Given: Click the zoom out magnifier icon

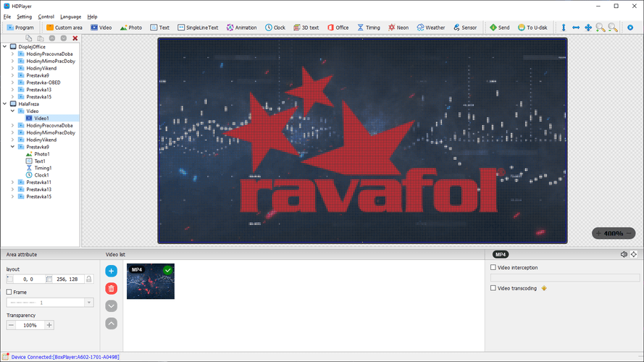Looking at the screenshot, I should (613, 28).
